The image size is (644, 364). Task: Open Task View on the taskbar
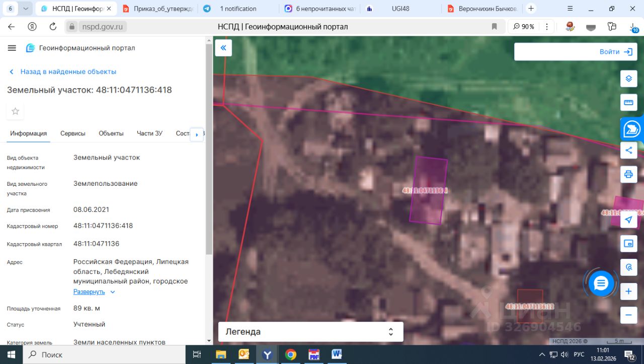tap(197, 354)
